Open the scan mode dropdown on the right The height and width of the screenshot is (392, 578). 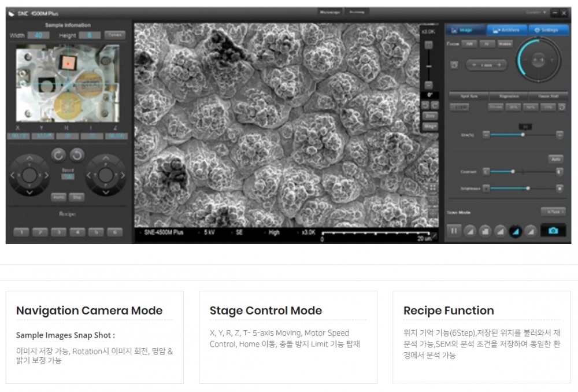click(553, 212)
